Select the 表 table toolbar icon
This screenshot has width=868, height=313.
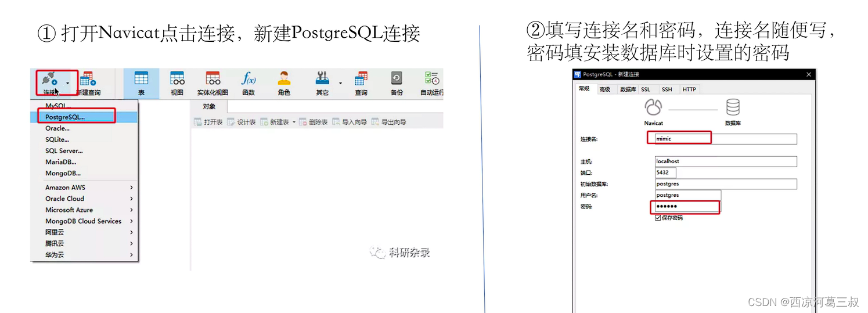(141, 78)
